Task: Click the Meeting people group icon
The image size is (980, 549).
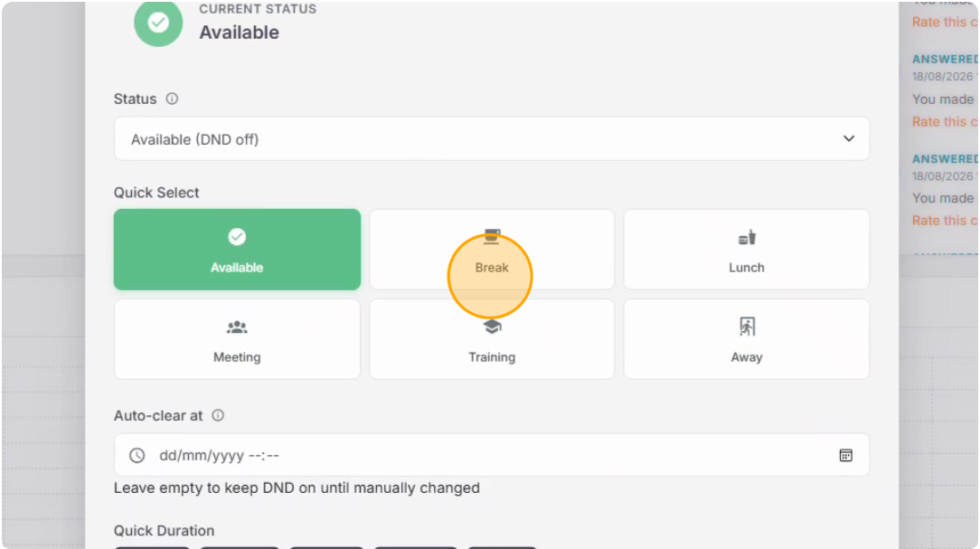Action: coord(237,327)
